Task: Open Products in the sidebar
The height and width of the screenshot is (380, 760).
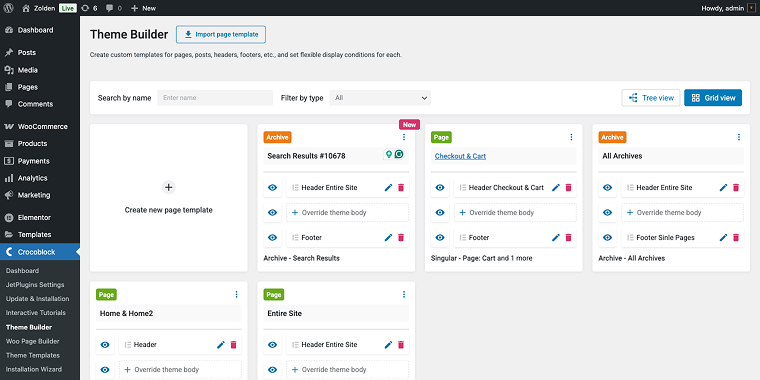Action: (40, 143)
